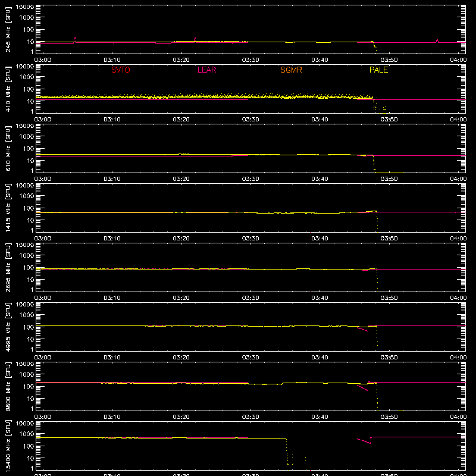Click 04:00 time label under 4995 MHz plot
Image resolution: width=476 pixels, height=476 pixels.
tap(458, 358)
